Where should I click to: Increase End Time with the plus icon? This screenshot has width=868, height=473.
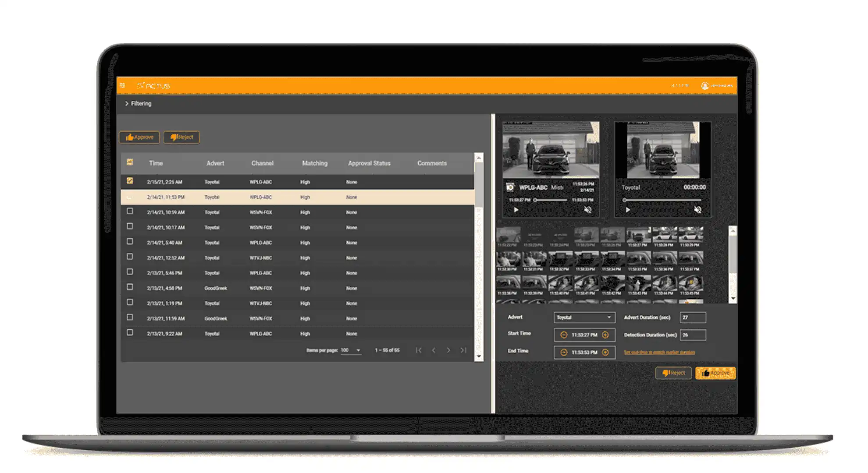pyautogui.click(x=605, y=353)
